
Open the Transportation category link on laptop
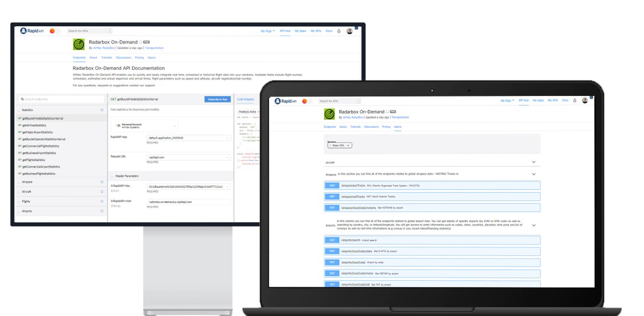(400, 117)
